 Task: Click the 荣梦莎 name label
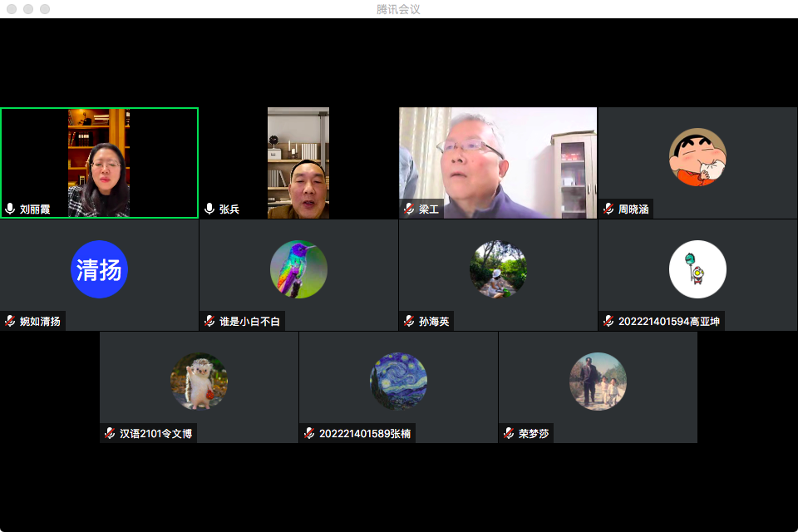[x=534, y=433]
